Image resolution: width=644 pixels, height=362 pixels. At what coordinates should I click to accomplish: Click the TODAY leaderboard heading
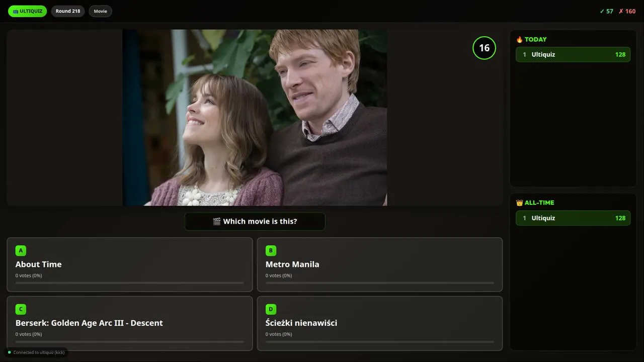(535, 39)
